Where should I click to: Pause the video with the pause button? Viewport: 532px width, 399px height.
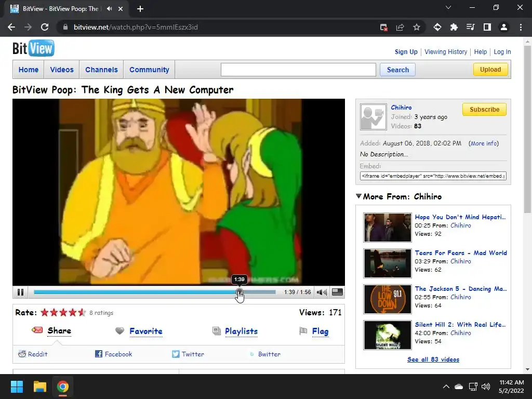click(x=20, y=292)
